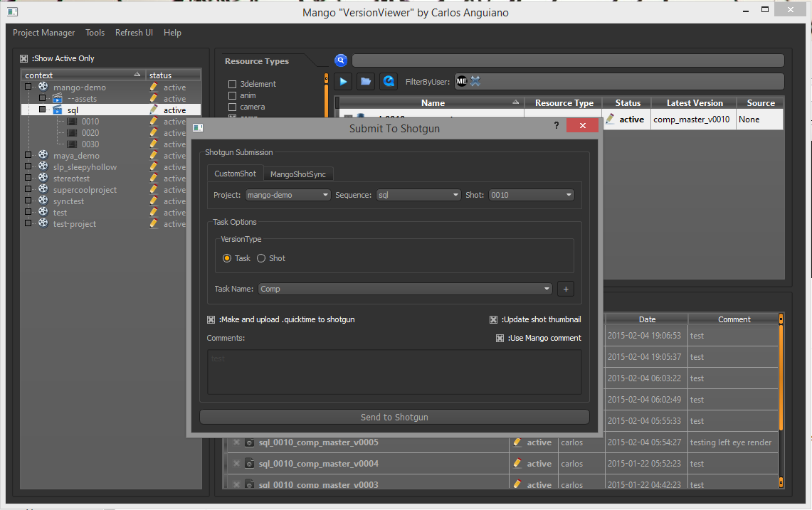Click the refresh sync icon in toolbar
This screenshot has height=510, width=812.
tap(389, 81)
